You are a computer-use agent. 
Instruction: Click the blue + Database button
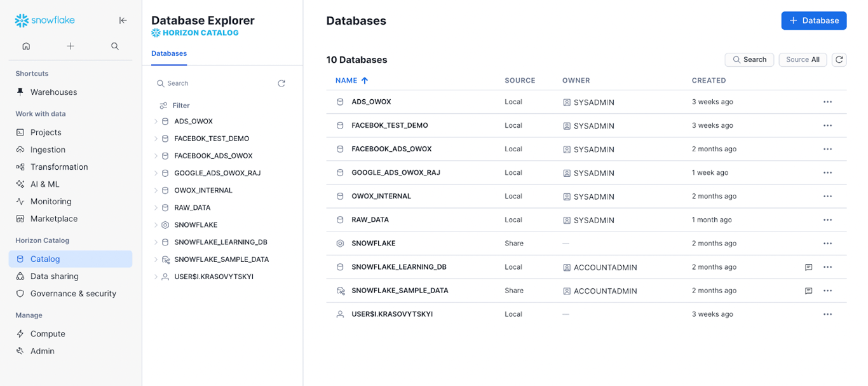tap(814, 20)
